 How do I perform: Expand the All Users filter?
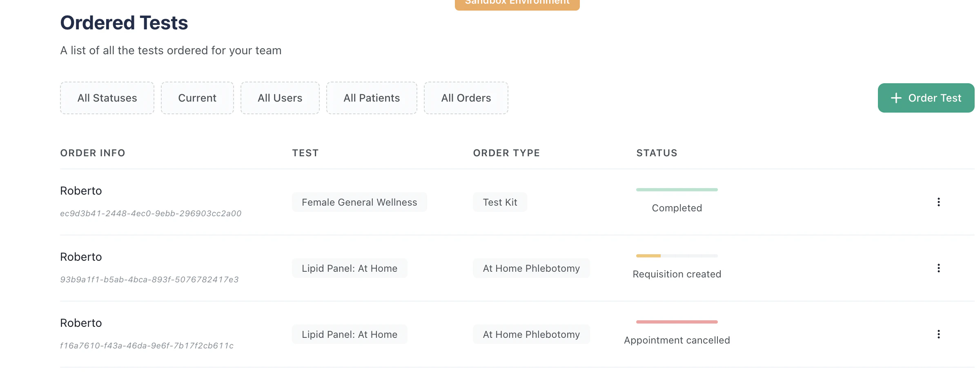pos(280,98)
